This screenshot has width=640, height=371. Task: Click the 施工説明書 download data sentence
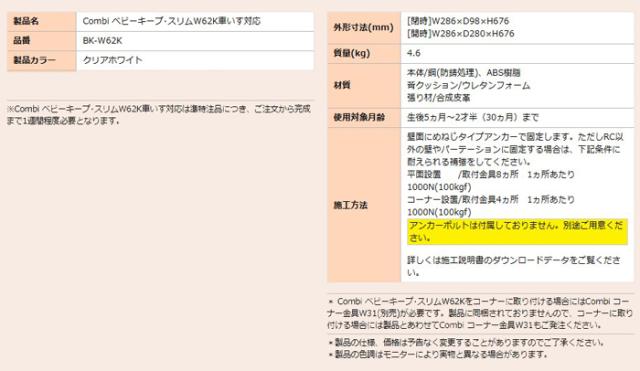coord(514,266)
